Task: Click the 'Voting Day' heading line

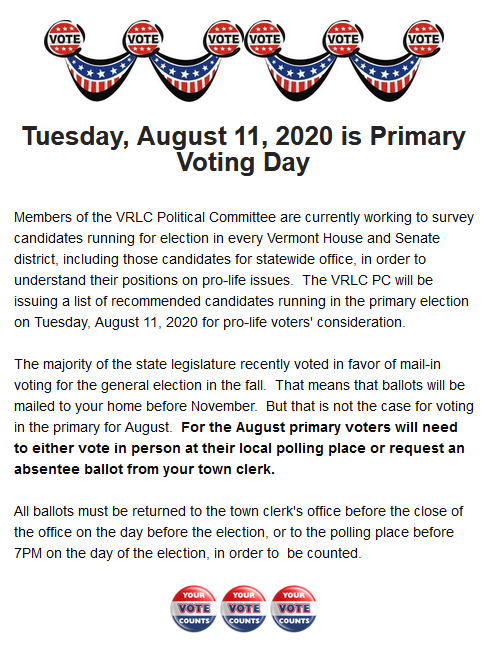Action: 244,162
